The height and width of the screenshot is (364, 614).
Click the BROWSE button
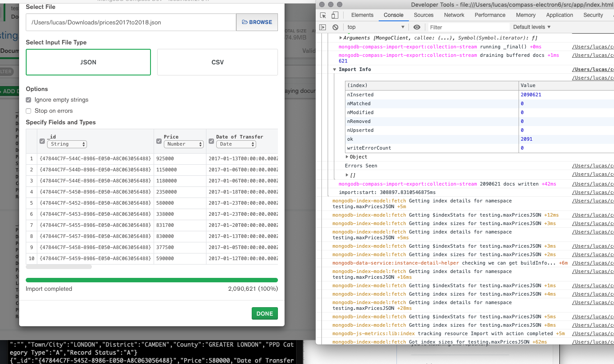point(257,22)
